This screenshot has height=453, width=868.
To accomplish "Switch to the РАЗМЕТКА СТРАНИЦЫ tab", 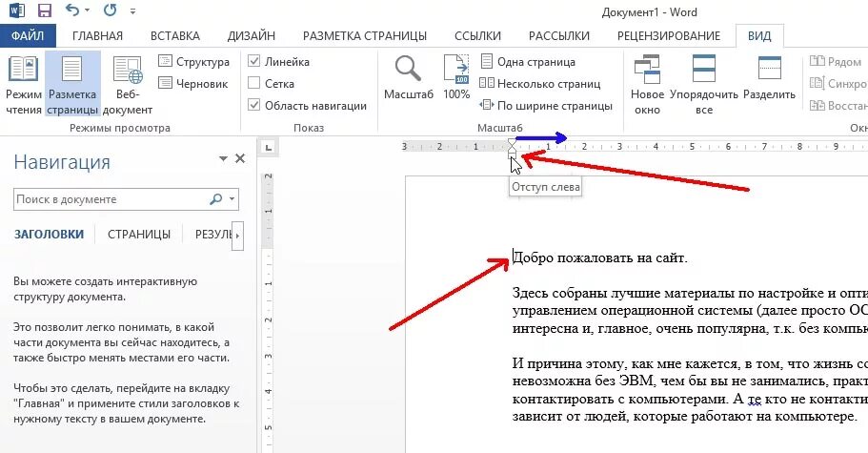I will [365, 36].
